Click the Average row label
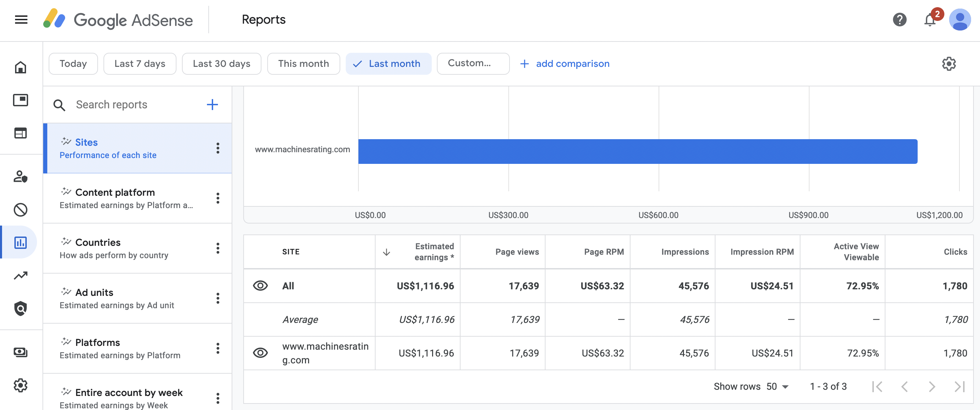The image size is (980, 410). (300, 320)
